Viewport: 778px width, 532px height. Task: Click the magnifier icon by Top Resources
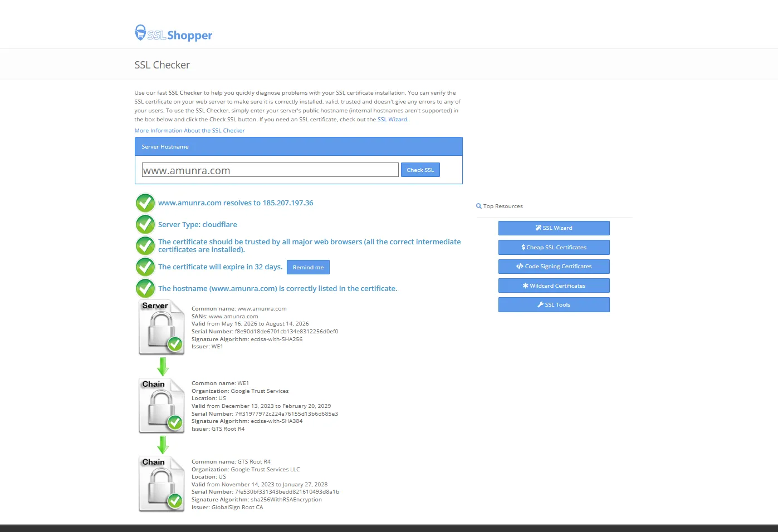click(x=478, y=206)
